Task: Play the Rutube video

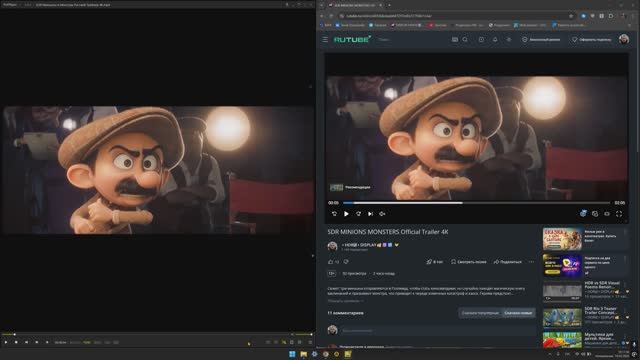Action: tap(346, 213)
